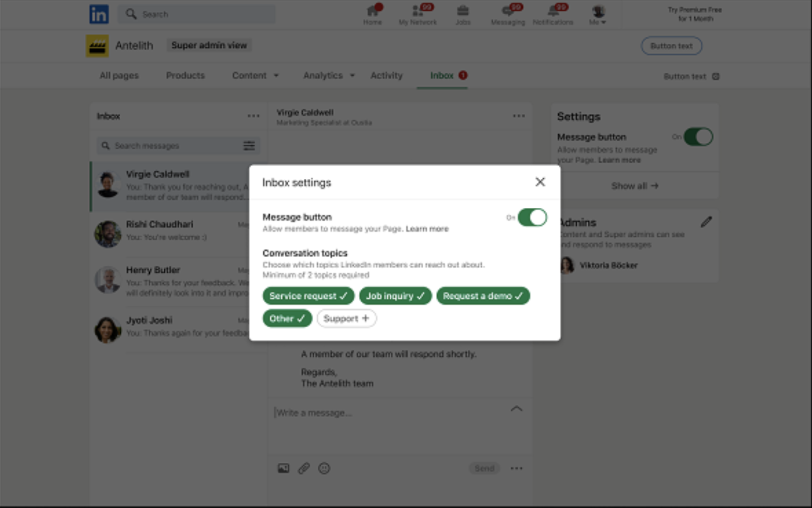Send the message

click(x=484, y=468)
